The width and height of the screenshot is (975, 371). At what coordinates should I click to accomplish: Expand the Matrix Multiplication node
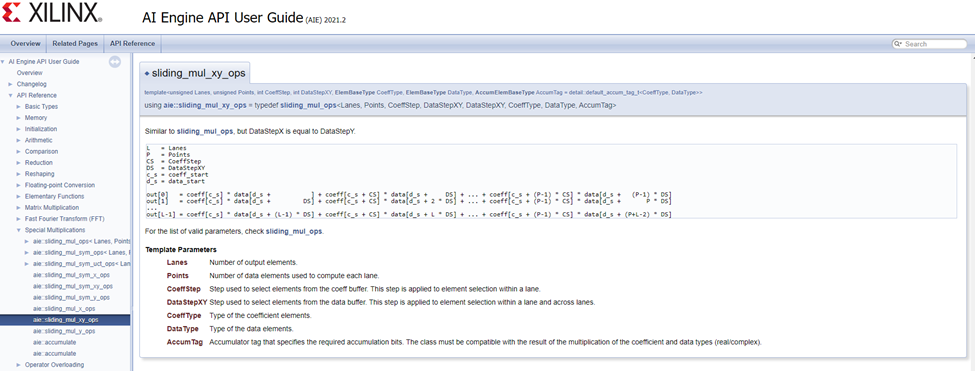coord(19,208)
